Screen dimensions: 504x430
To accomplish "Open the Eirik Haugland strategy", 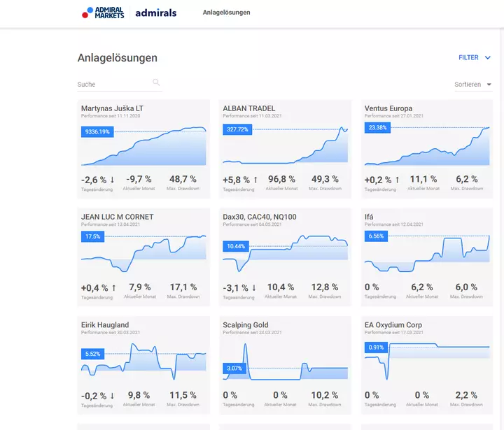I will pos(105,324).
